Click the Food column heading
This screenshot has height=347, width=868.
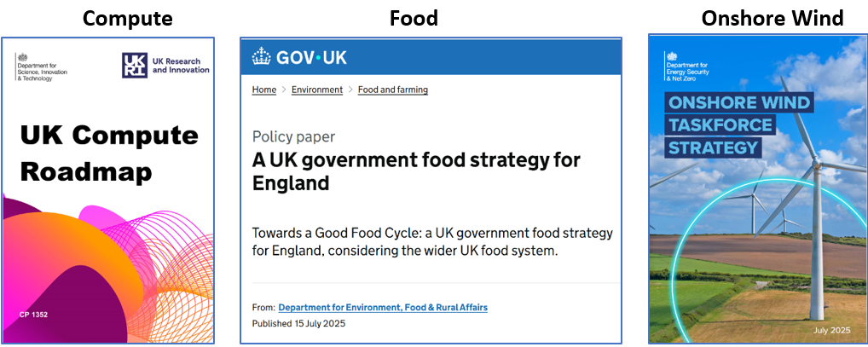414,18
